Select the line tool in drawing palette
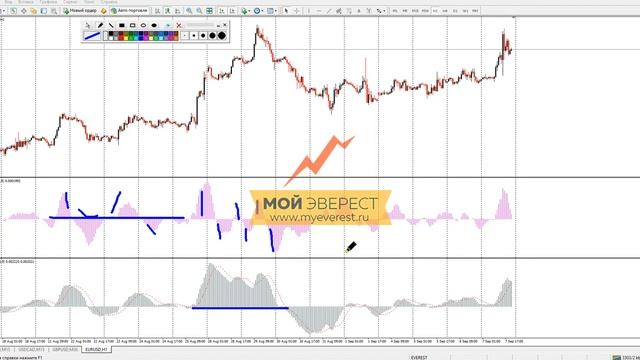The image size is (640, 360). (x=111, y=25)
